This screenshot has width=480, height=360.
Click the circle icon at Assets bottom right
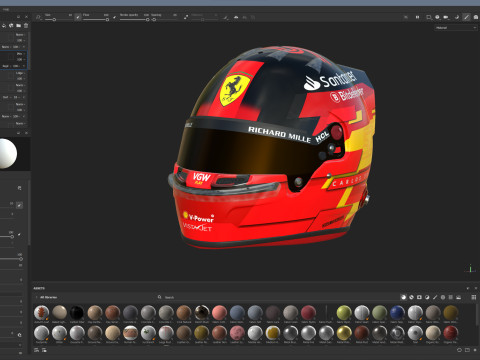pos(459,350)
